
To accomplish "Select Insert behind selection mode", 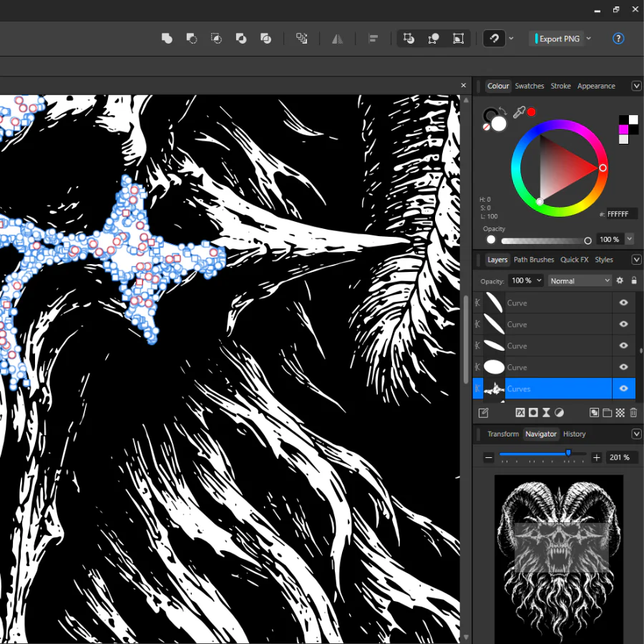I will tap(409, 39).
